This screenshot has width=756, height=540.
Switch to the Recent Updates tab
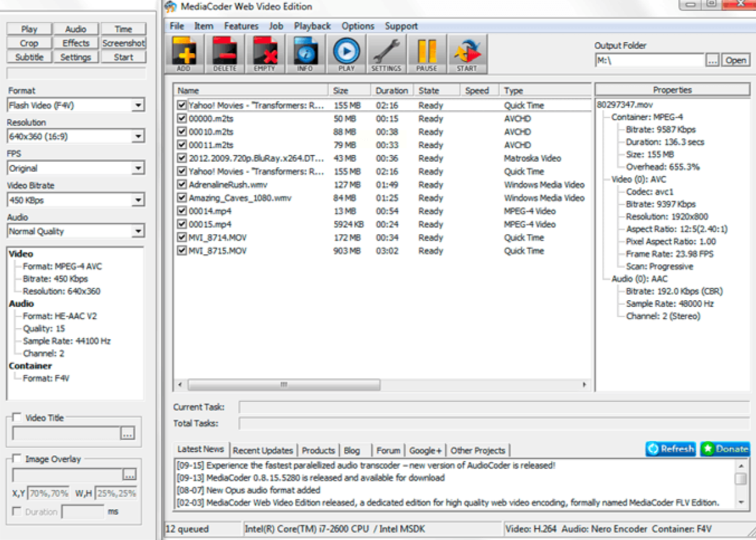[x=263, y=451]
